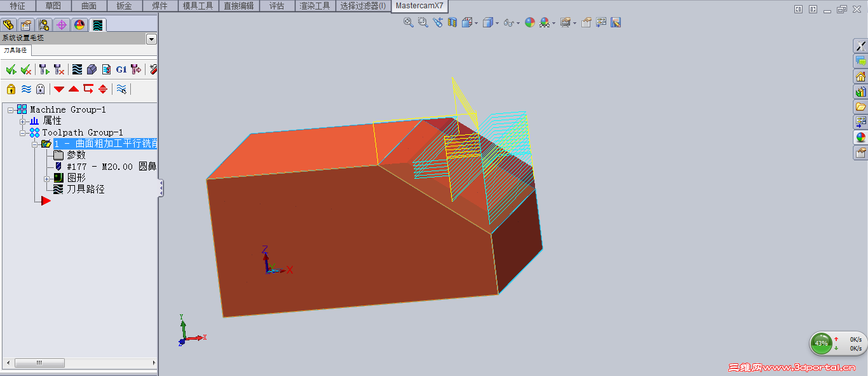This screenshot has height=376, width=868.
Task: Open the 草图 ribbon tab
Action: coord(53,6)
